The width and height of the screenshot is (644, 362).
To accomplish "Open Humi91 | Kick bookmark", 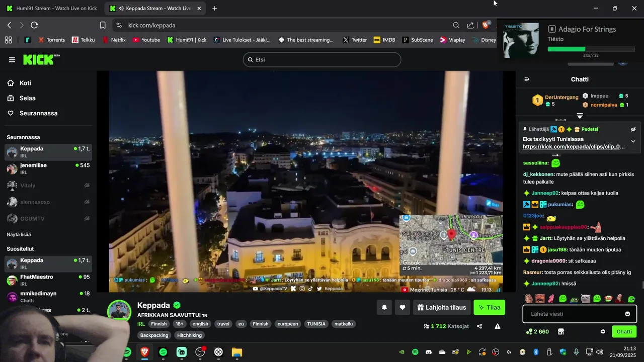I will pos(187,40).
